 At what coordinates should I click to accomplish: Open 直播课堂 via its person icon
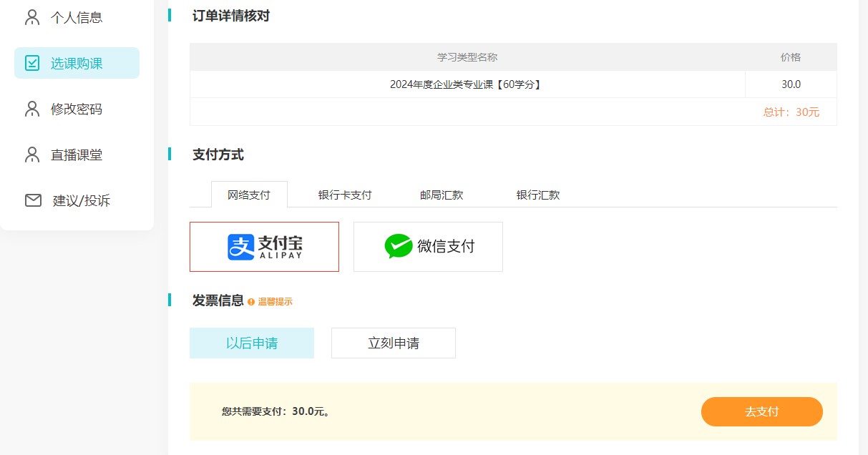click(31, 155)
